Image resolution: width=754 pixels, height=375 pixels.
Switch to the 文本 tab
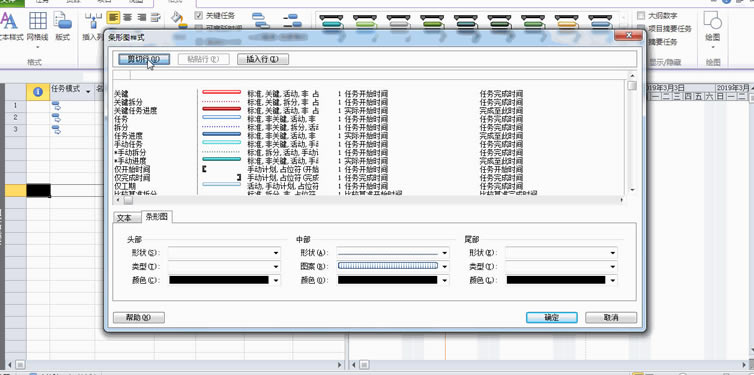coord(124,218)
